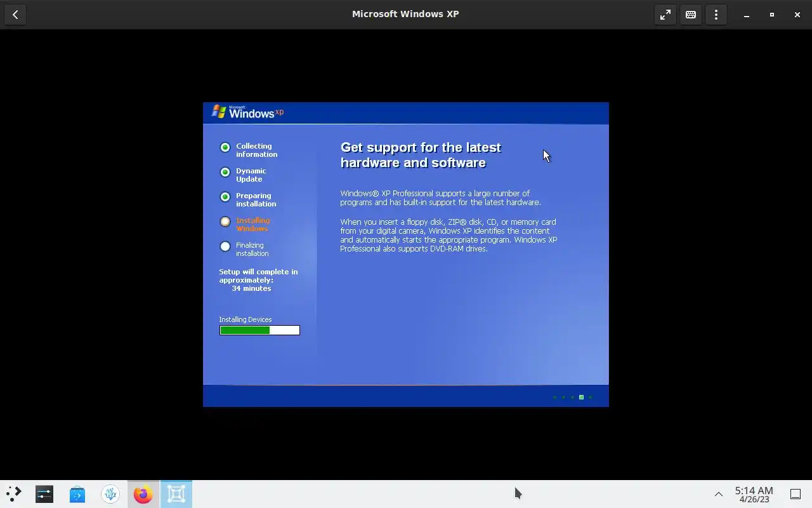Click the 'Installing Windows' orange label
This screenshot has width=812, height=508.
tap(252, 224)
